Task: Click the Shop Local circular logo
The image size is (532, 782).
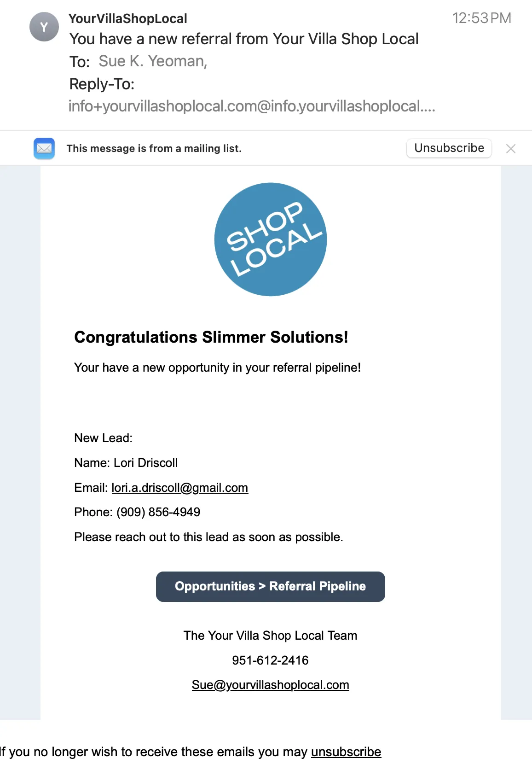Action: click(x=271, y=239)
